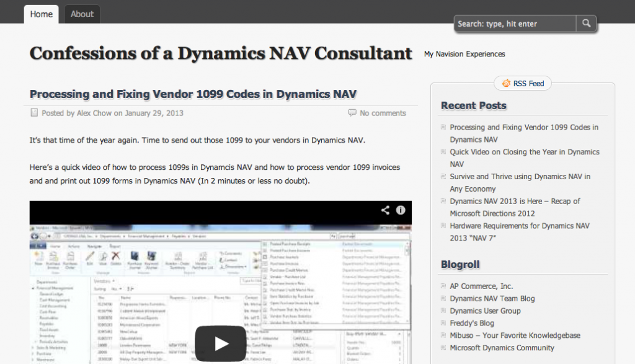Click the search magnifier button

586,24
